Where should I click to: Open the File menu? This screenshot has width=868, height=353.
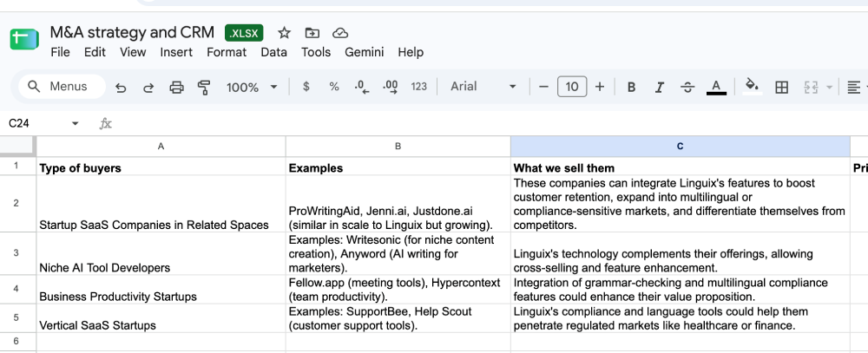(x=60, y=52)
